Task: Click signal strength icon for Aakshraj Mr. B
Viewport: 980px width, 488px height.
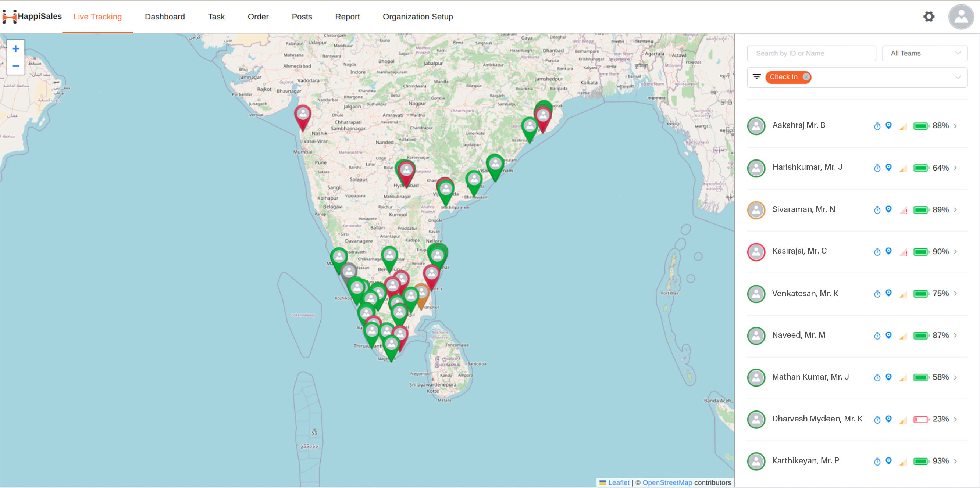Action: point(903,126)
